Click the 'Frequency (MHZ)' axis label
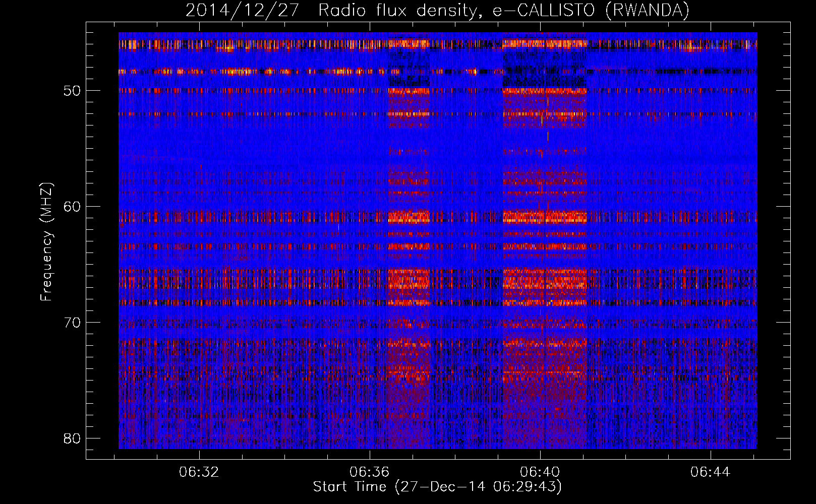 46,242
